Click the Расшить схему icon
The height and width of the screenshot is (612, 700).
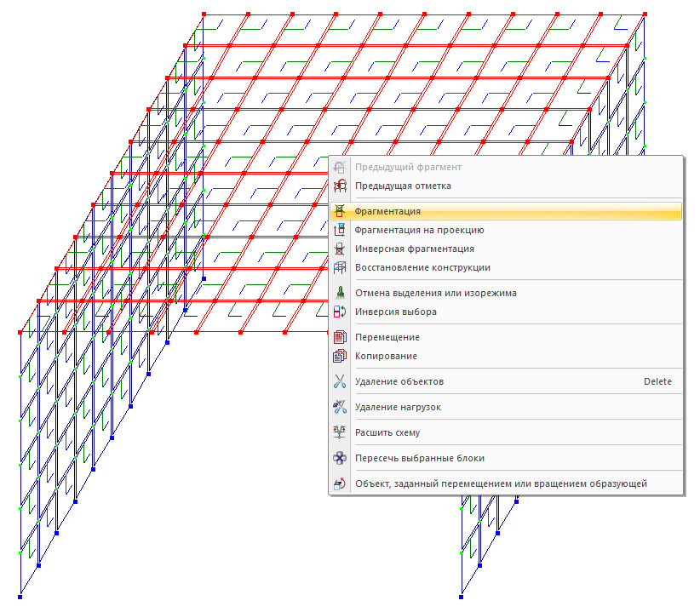(x=340, y=432)
